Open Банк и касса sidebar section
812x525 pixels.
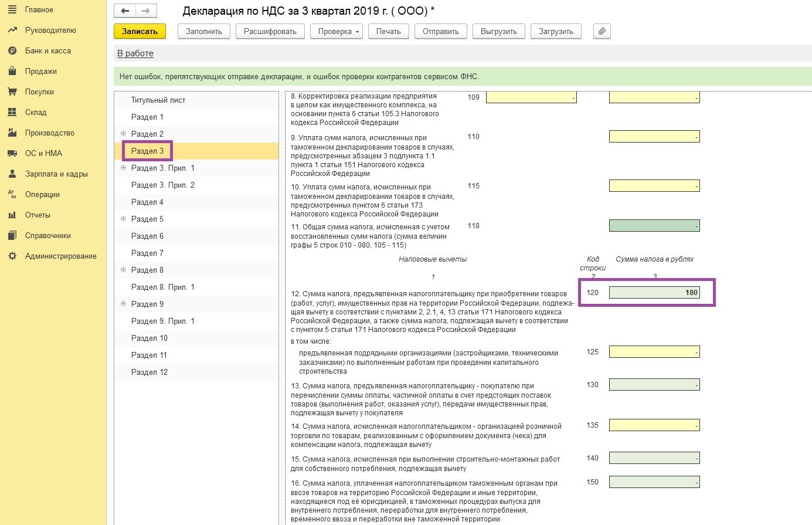pos(47,51)
